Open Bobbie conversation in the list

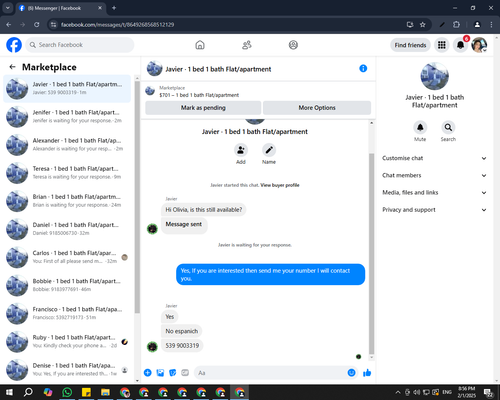[67, 285]
